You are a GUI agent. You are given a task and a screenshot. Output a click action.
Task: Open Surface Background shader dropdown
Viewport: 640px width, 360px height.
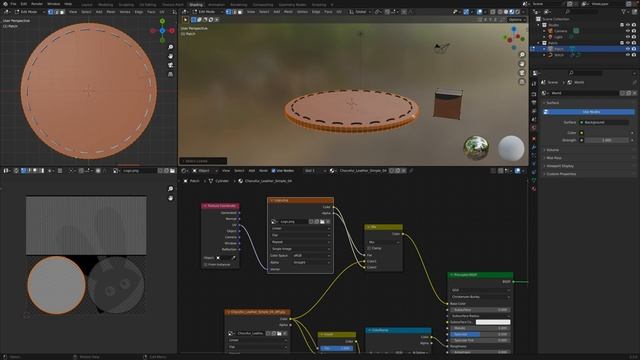604,122
